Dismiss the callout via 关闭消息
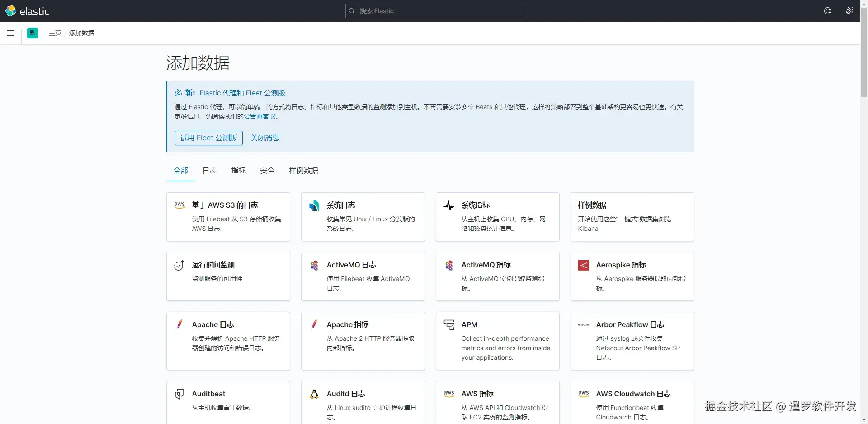 265,138
